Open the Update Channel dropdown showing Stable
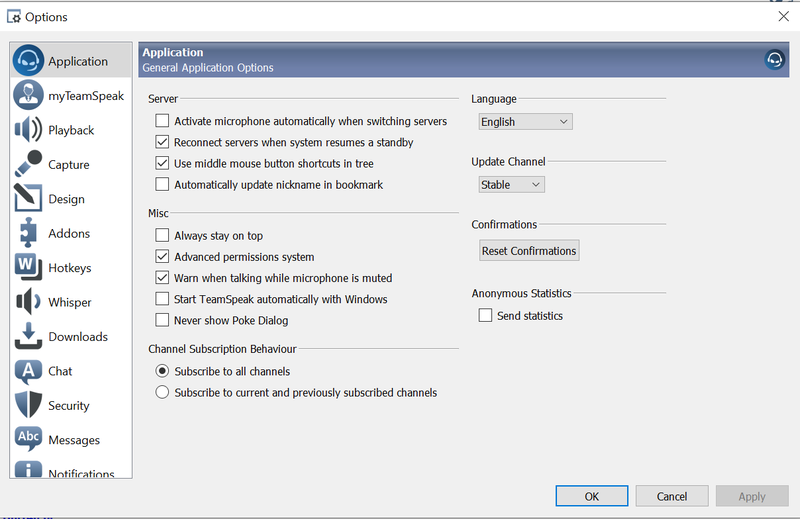Viewport: 800px width, 519px height. point(512,184)
